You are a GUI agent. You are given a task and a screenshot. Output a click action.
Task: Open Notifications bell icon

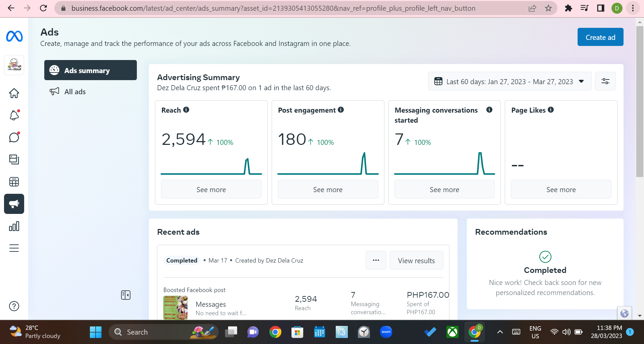14,115
